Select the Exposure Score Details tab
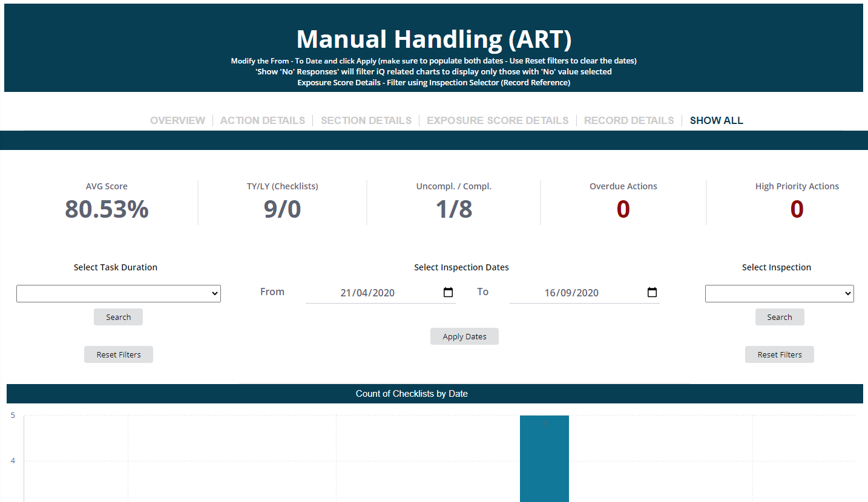The width and height of the screenshot is (868, 502). click(498, 120)
